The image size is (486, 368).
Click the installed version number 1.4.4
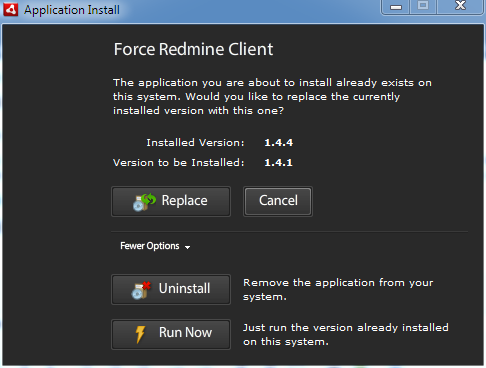pos(278,143)
